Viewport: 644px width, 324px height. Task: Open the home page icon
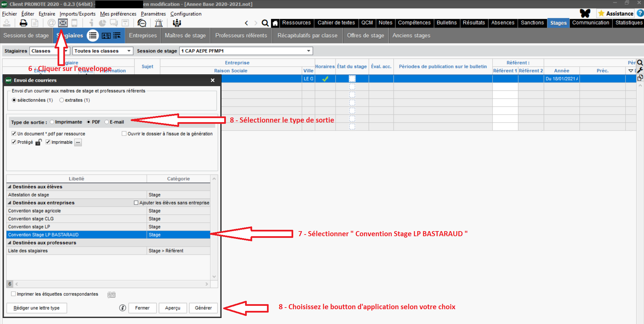coord(275,23)
